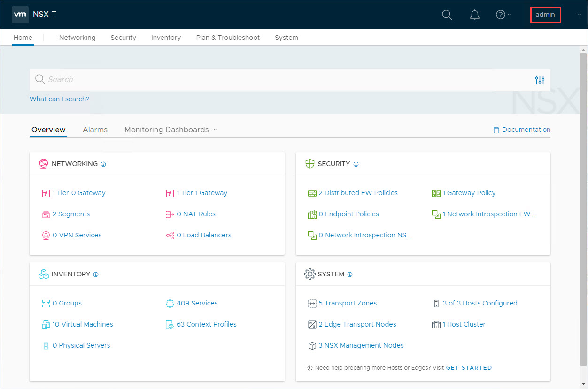This screenshot has height=389, width=588.
Task: Open the What can I search? link
Action: pos(59,99)
